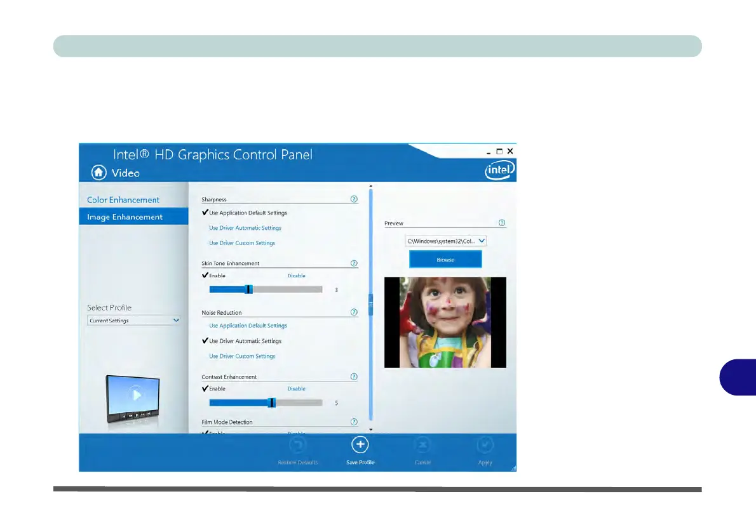Click the Select Profile label
756x532 pixels.
tap(109, 307)
